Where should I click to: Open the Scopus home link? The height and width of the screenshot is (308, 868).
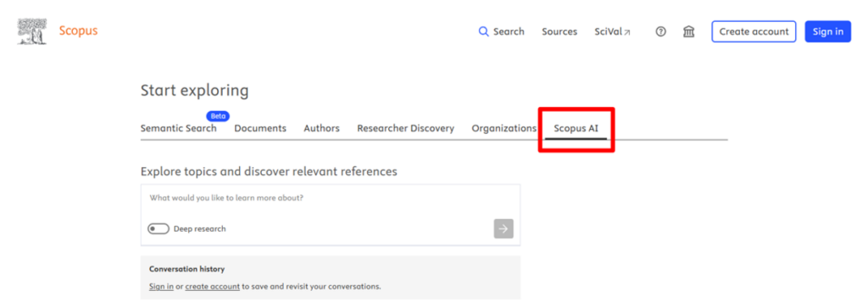78,31
